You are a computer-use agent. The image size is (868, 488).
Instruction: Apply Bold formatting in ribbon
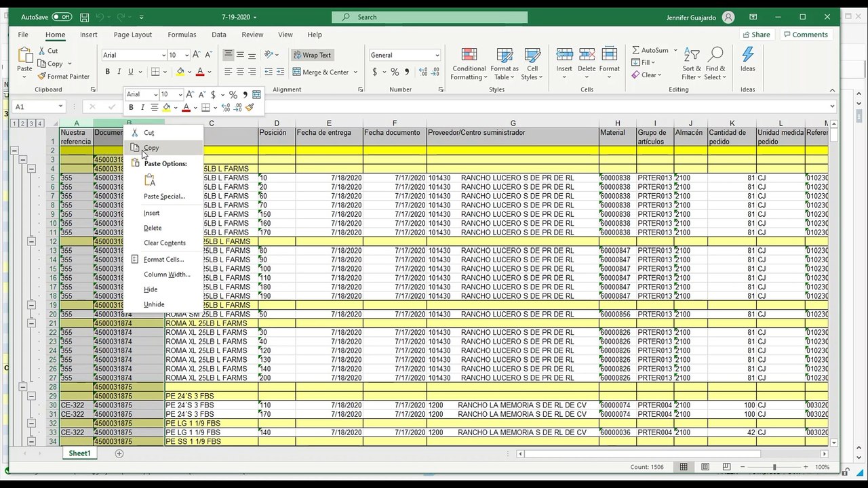107,72
